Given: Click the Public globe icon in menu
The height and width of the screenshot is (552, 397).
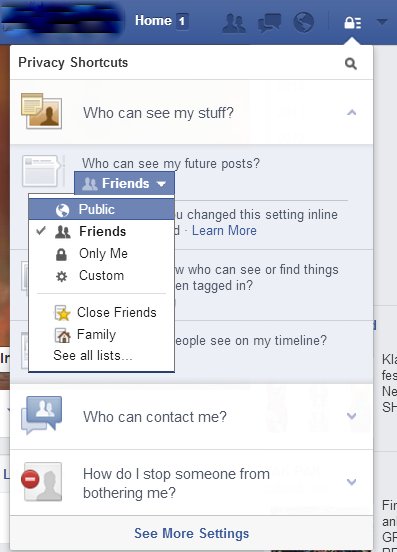Looking at the screenshot, I should click(x=62, y=210).
